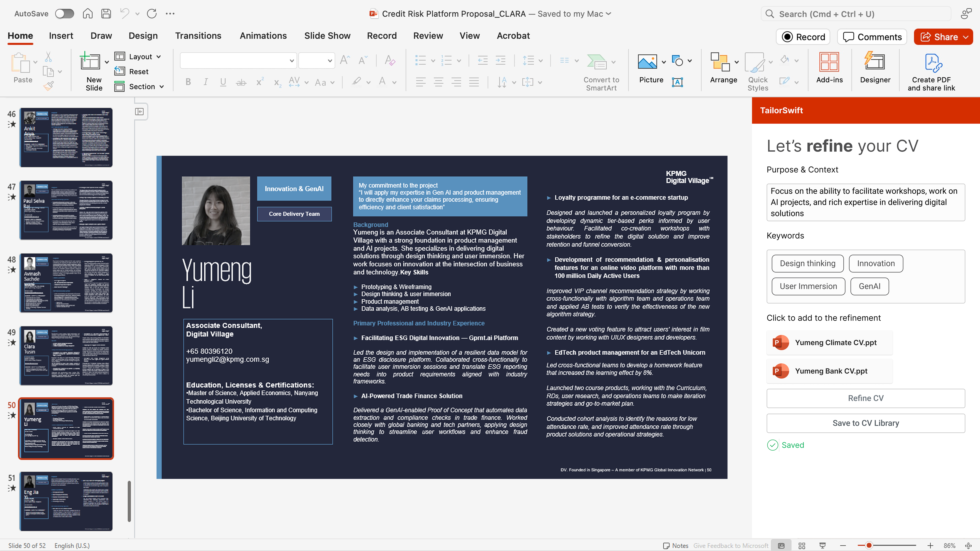The width and height of the screenshot is (980, 551).
Task: Toggle the Design thinking keyword chip
Action: (x=807, y=263)
